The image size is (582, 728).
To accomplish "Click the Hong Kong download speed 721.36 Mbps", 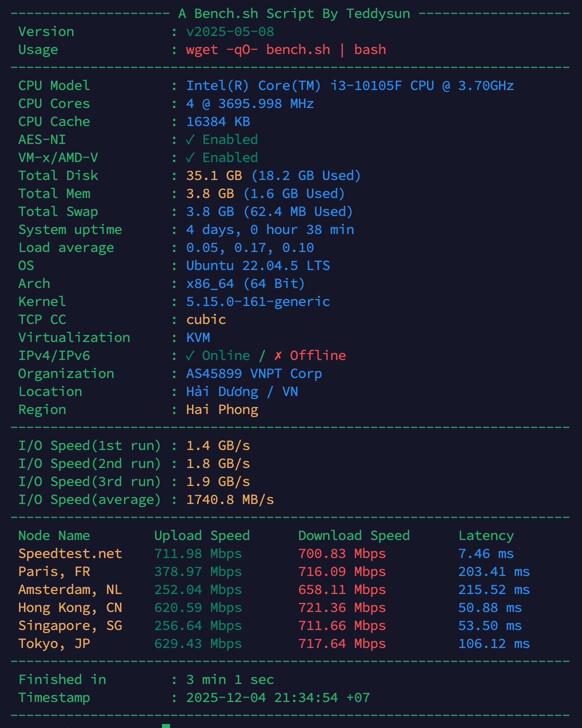I will pos(342,607).
